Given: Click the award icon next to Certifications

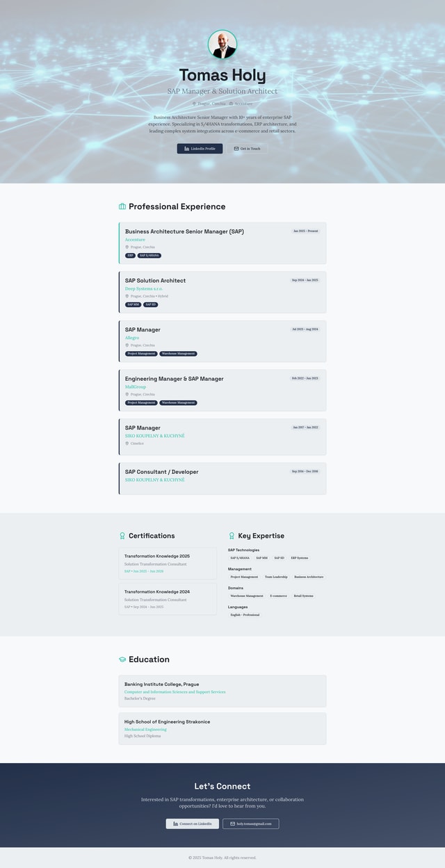Looking at the screenshot, I should tap(122, 536).
